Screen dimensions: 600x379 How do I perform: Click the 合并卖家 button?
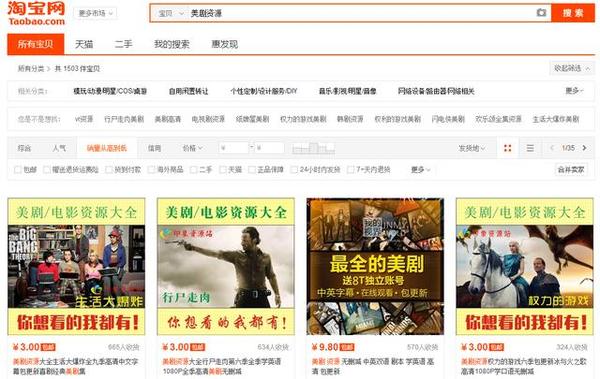click(x=571, y=170)
